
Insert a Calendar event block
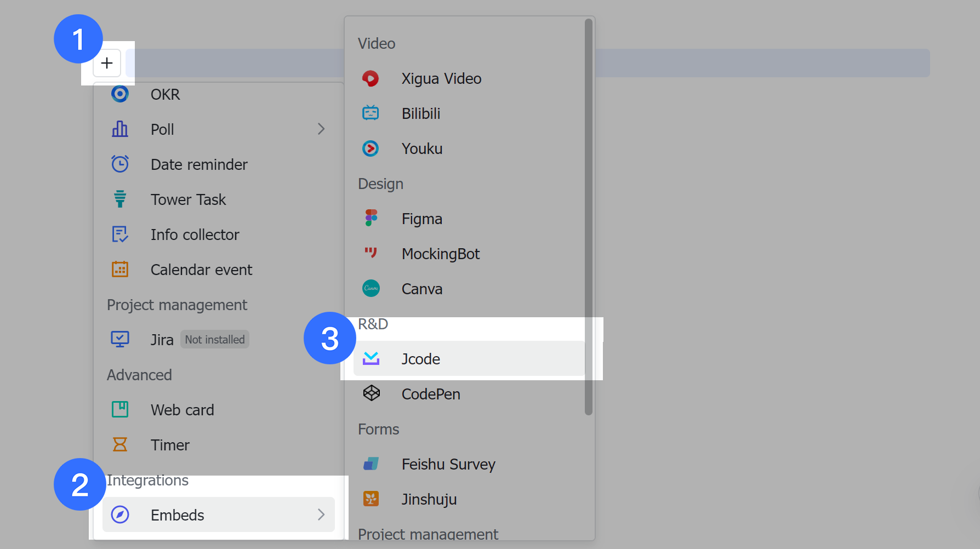[x=219, y=270]
